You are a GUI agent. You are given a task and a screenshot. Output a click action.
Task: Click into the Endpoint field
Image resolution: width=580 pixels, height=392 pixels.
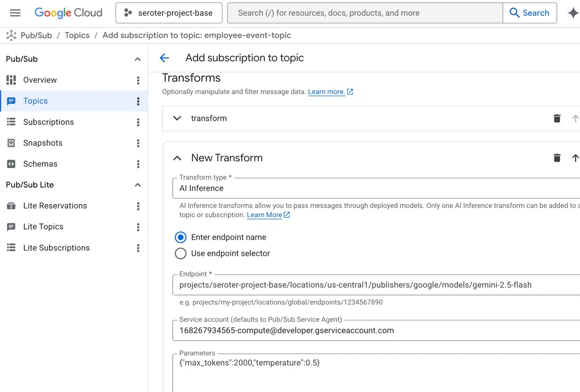tap(376, 285)
